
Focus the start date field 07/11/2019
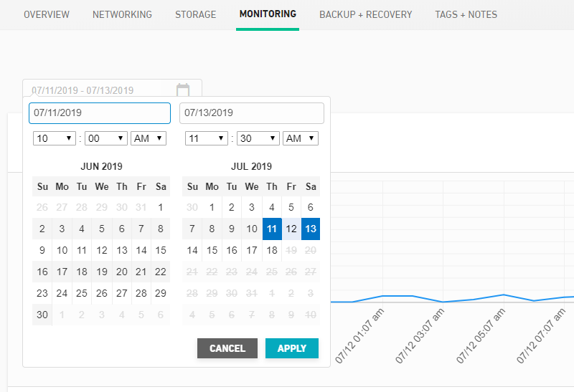(100, 113)
